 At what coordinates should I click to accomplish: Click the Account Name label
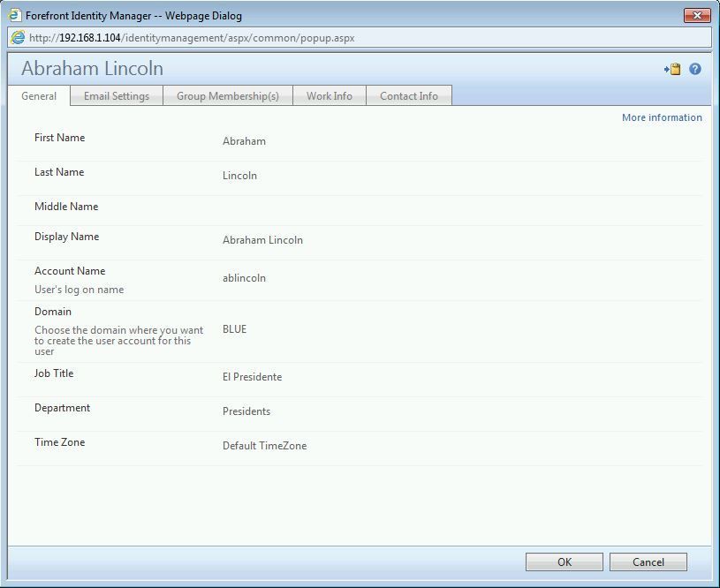[x=70, y=271]
